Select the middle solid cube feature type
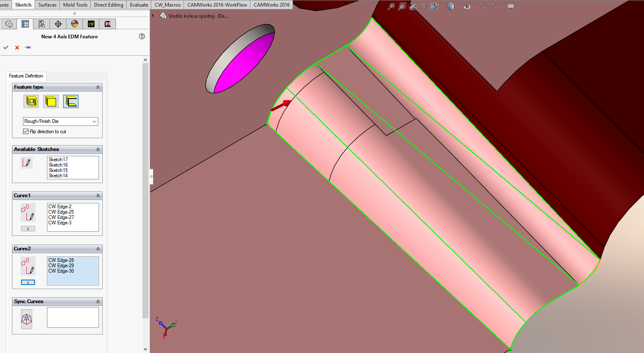This screenshot has height=353, width=644. pyautogui.click(x=51, y=101)
